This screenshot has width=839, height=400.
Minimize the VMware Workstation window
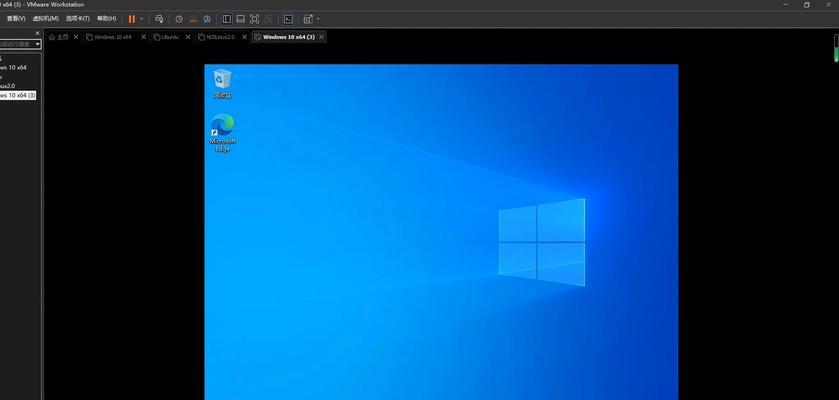click(786, 4)
